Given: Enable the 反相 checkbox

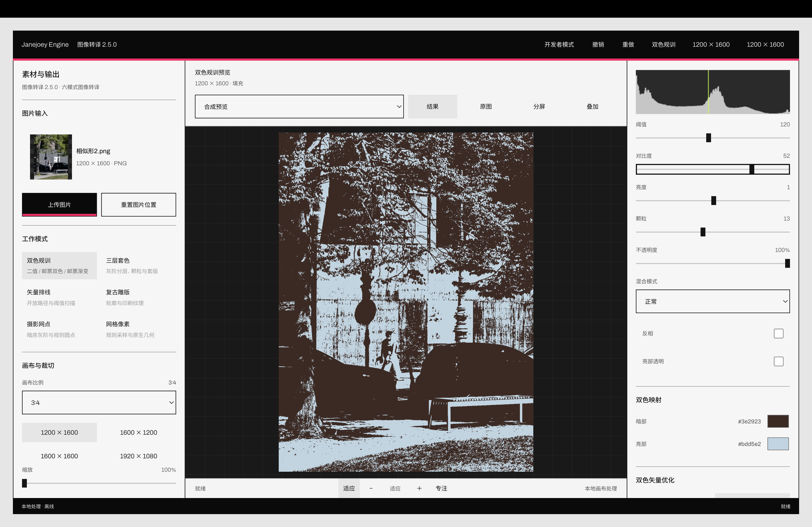Looking at the screenshot, I should (x=779, y=333).
